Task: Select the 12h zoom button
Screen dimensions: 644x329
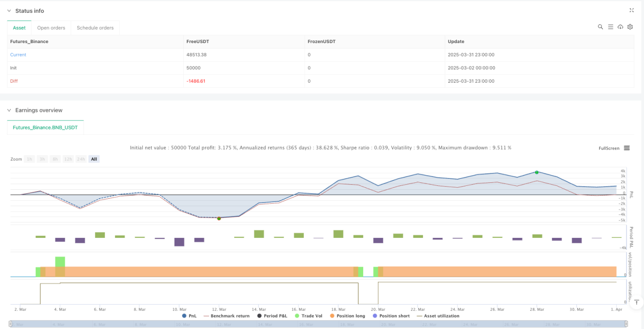Action: (68, 159)
